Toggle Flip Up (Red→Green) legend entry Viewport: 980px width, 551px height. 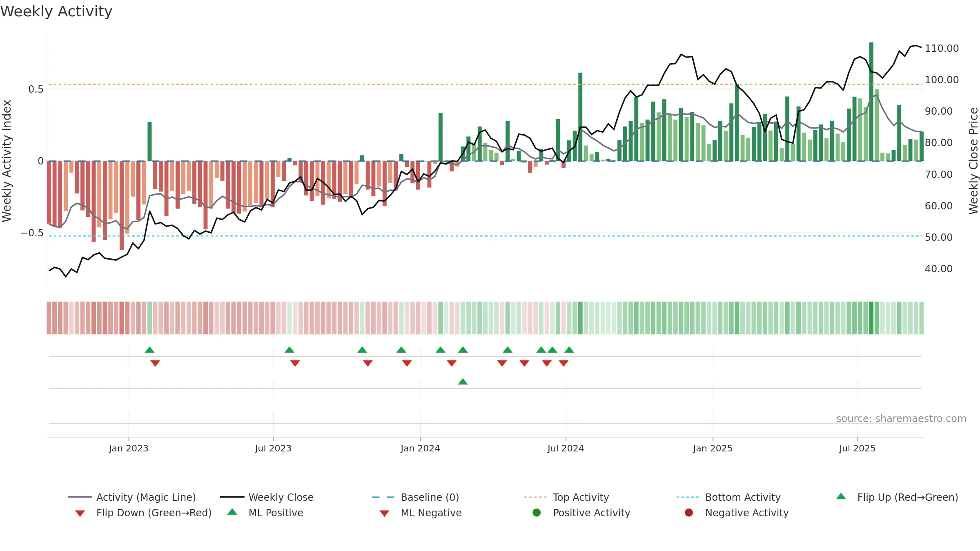click(x=897, y=497)
